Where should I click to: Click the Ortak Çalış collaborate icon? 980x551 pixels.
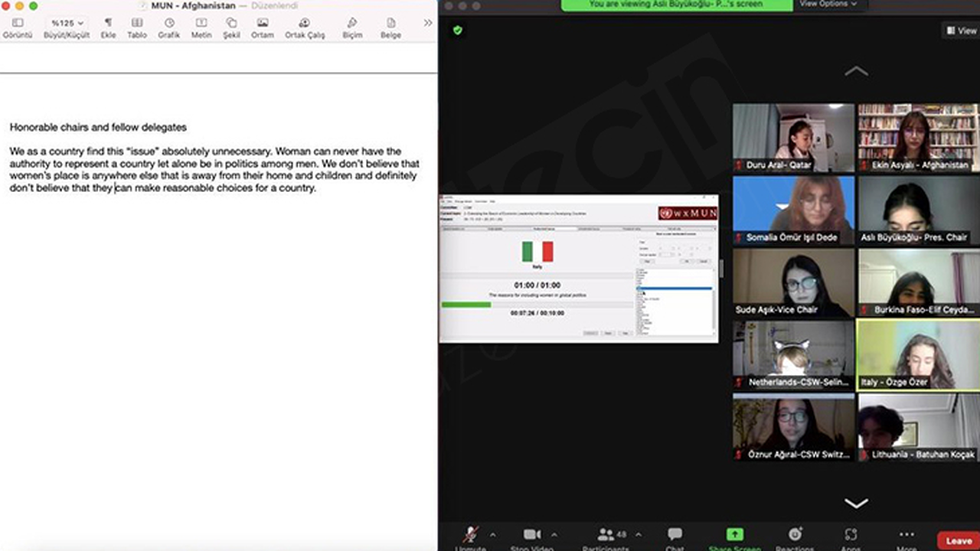click(305, 23)
